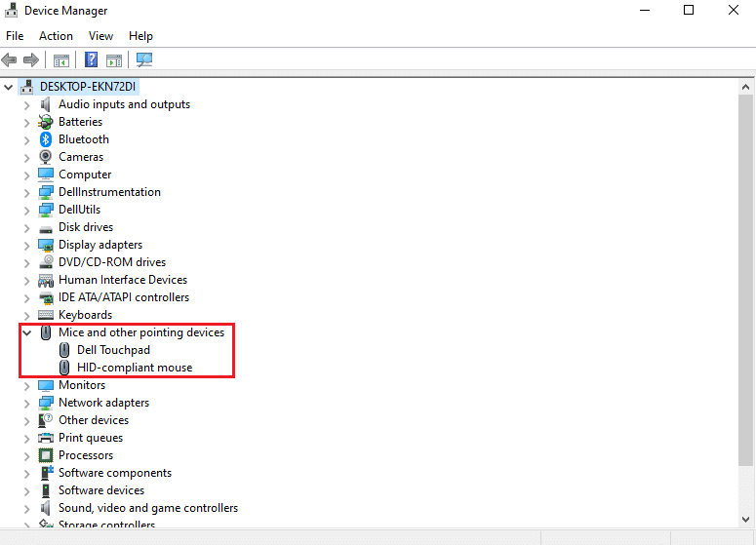Click the Bluetooth category icon
This screenshot has width=756, height=545.
click(x=46, y=139)
